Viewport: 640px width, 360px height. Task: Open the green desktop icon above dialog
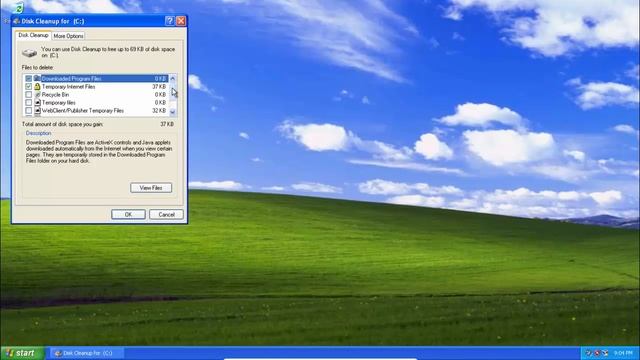coord(18,7)
